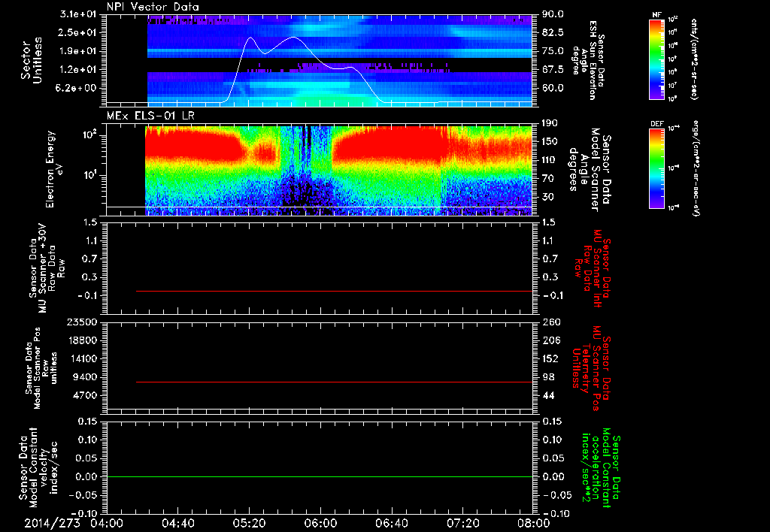This screenshot has width=770, height=532.
Task: Select the 'NPI Vector Data' panel title
Action: pos(153,7)
